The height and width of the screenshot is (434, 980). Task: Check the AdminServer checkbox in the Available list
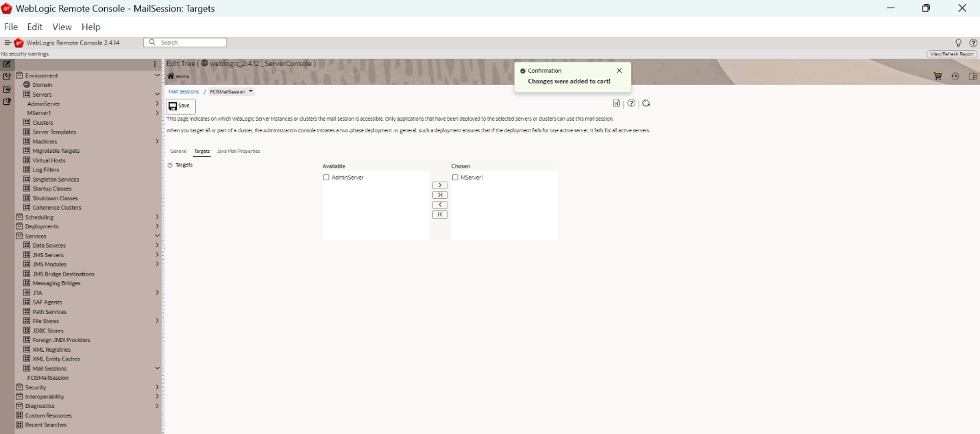[x=326, y=178]
